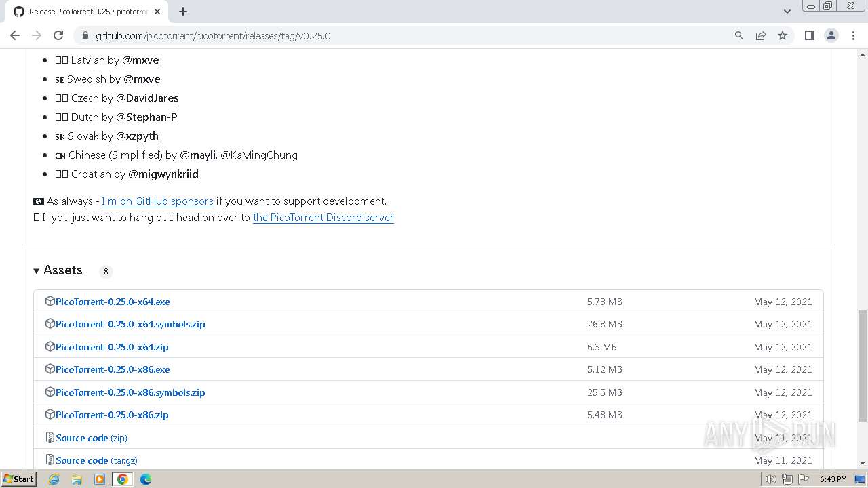Open the @xzpyth profile link

pyautogui.click(x=137, y=136)
